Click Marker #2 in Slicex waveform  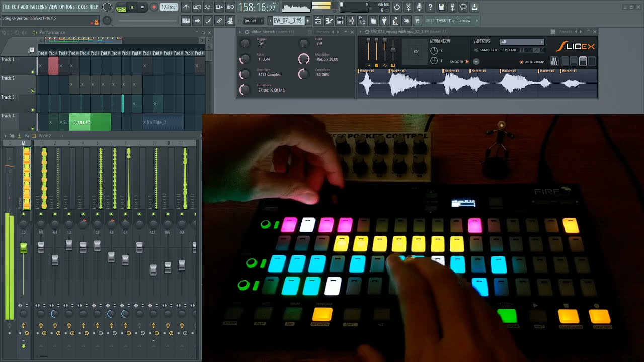(x=397, y=71)
